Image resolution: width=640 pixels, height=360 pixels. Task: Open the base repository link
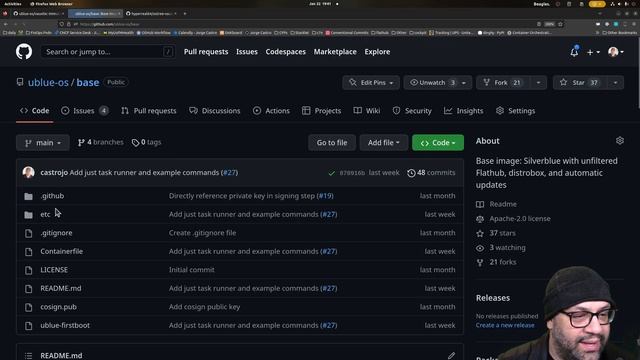point(88,82)
